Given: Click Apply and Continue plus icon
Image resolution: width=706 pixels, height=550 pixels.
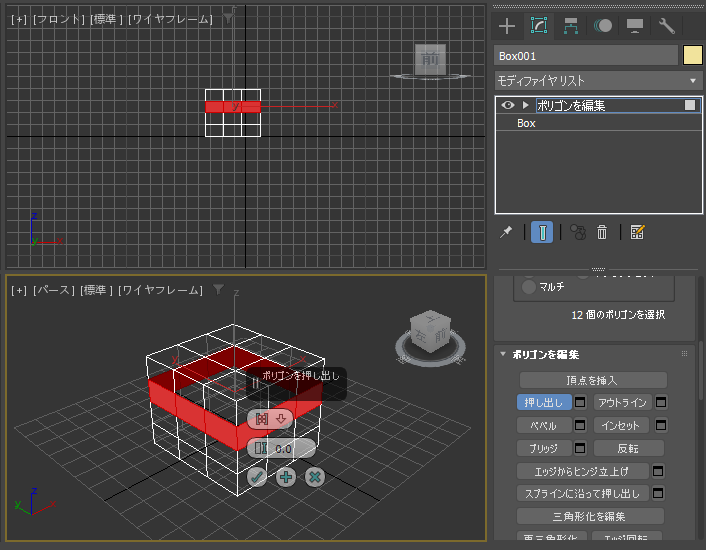Looking at the screenshot, I should [x=286, y=477].
